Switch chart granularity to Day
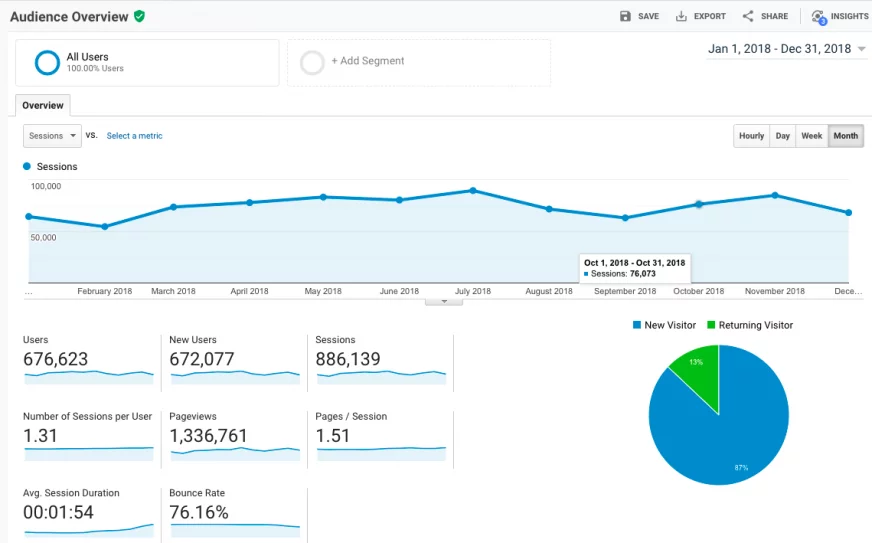Image resolution: width=872 pixels, height=543 pixels. click(x=782, y=136)
